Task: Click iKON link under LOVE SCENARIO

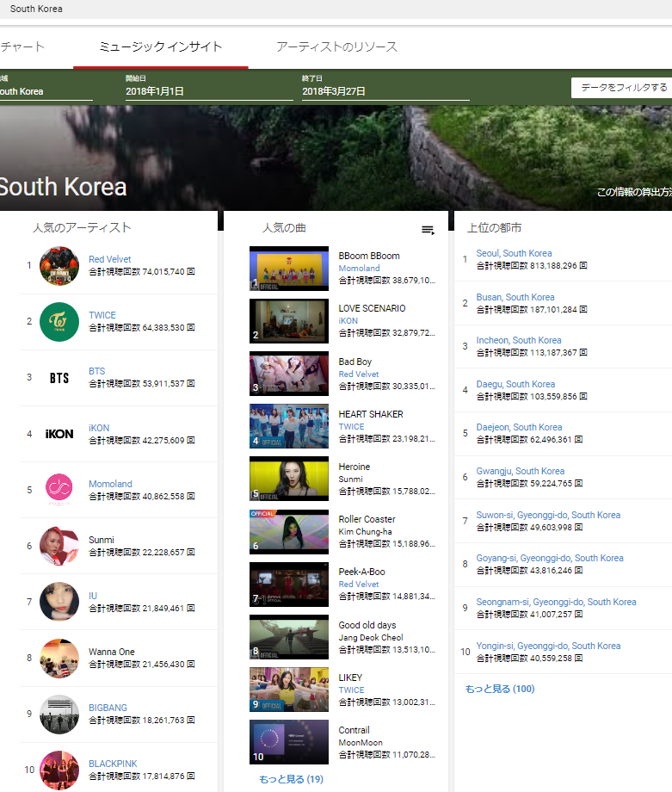Action: (348, 321)
